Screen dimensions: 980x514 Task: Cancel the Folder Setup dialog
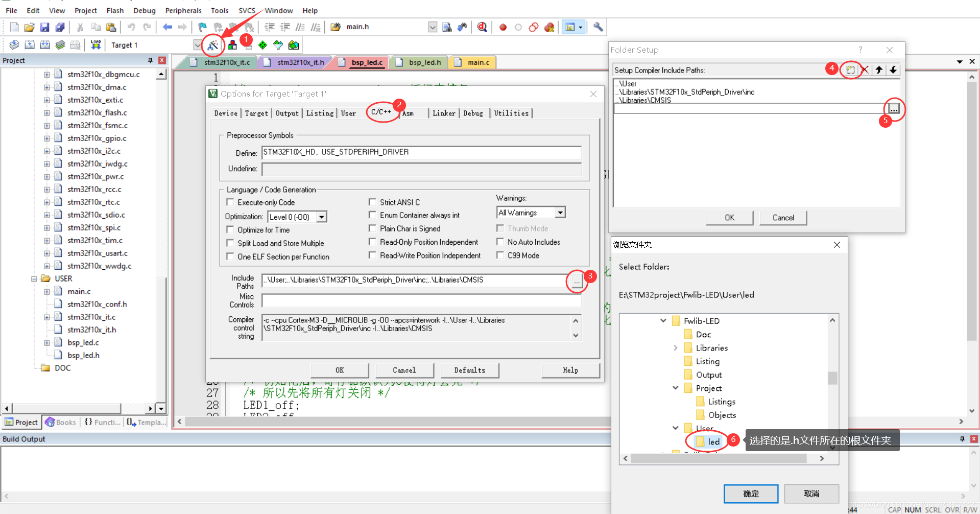click(x=783, y=218)
